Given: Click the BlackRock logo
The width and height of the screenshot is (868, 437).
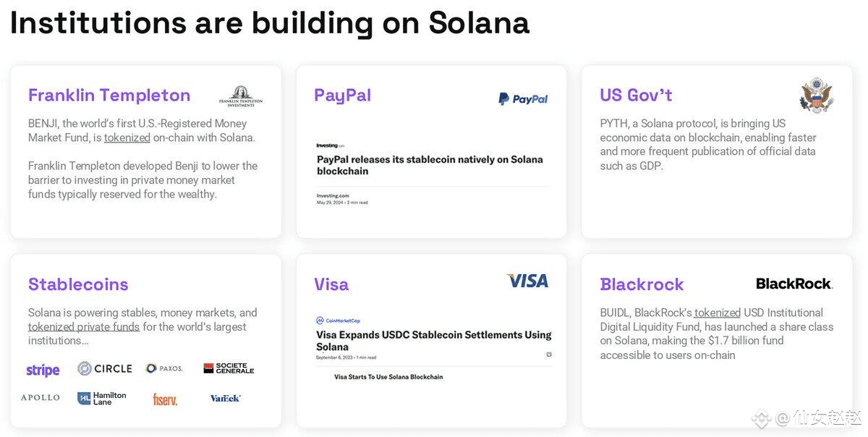Looking at the screenshot, I should coord(794,284).
